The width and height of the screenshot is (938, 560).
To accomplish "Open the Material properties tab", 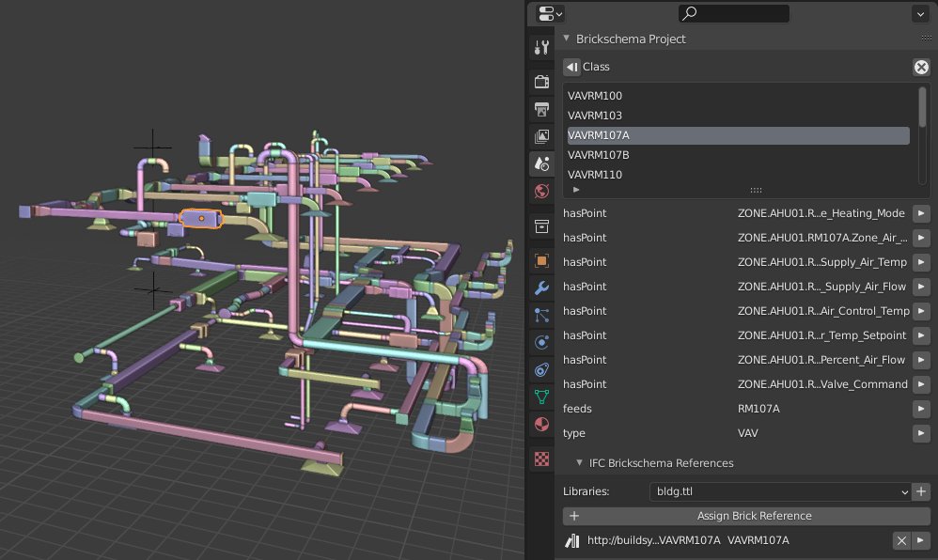I will point(541,424).
